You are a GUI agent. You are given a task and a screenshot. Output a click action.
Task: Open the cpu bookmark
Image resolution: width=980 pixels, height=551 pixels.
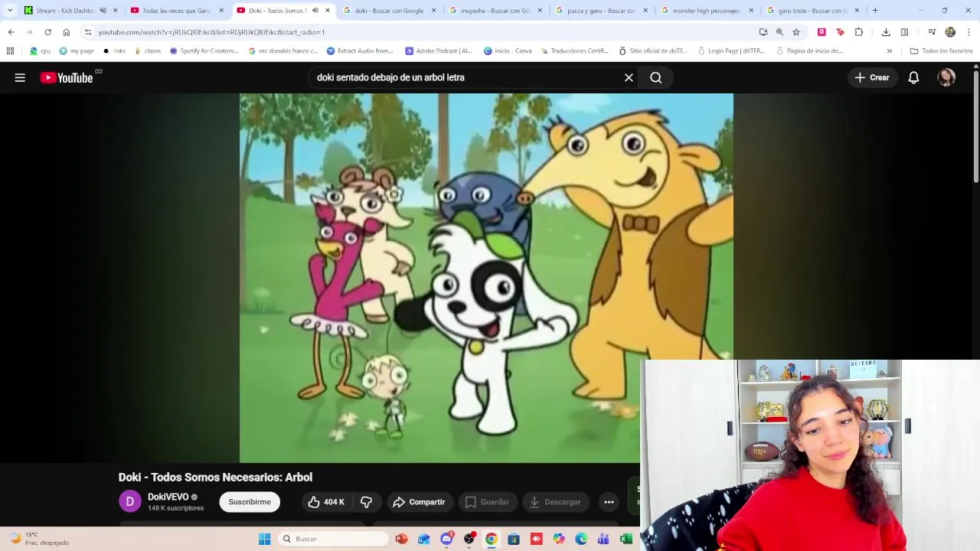click(x=40, y=51)
